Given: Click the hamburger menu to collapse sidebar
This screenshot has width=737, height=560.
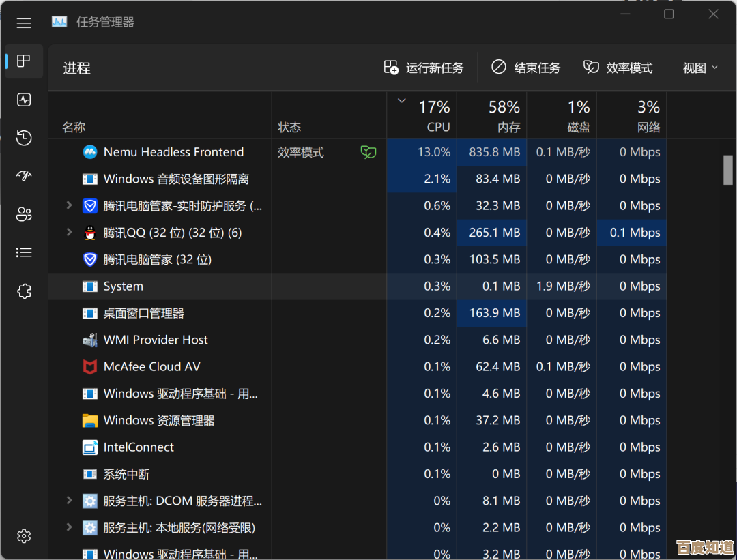Looking at the screenshot, I should [x=24, y=23].
